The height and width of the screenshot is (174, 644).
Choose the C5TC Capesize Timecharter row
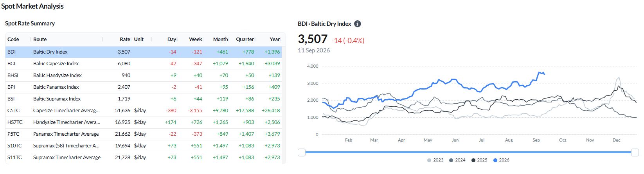144,111
